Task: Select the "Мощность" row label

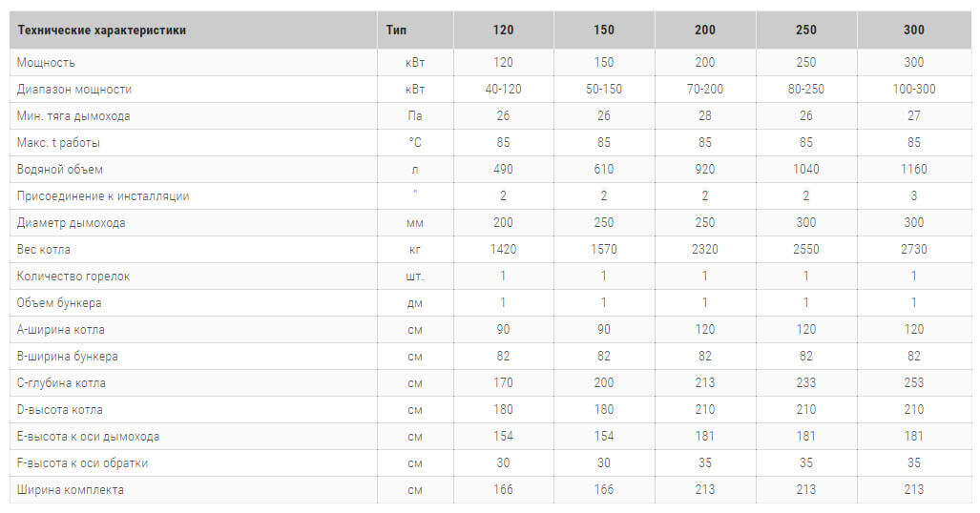Action: [46, 62]
